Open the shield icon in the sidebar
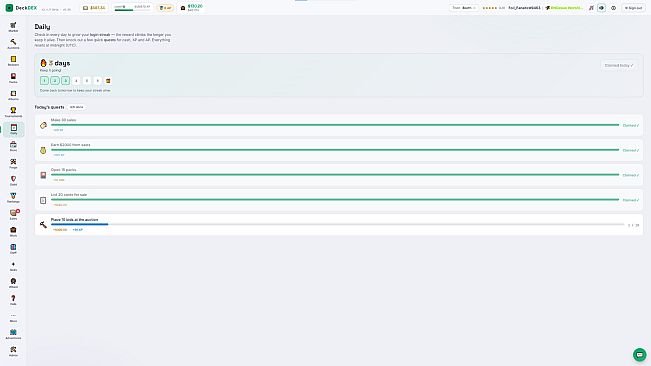This screenshot has height=366, width=651. click(x=13, y=181)
